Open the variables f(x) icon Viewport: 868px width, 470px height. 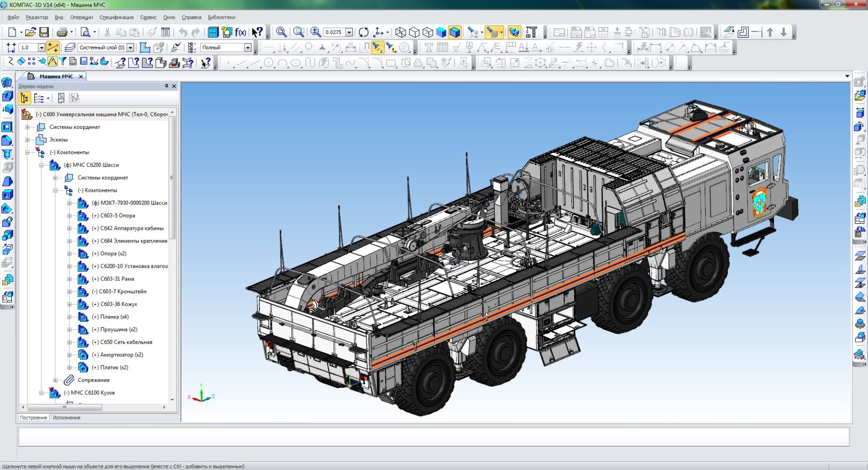click(x=241, y=32)
